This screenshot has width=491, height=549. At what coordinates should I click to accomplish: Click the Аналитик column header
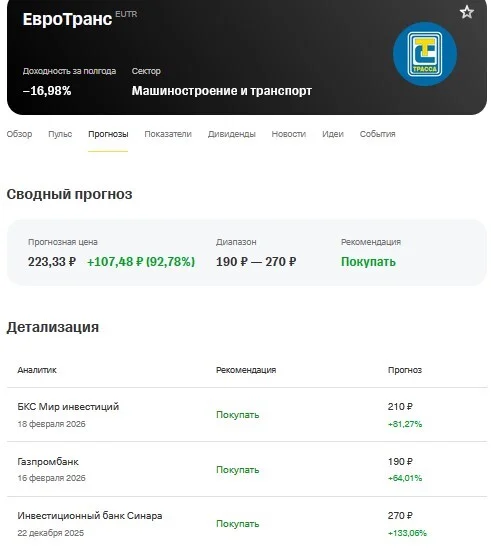37,370
